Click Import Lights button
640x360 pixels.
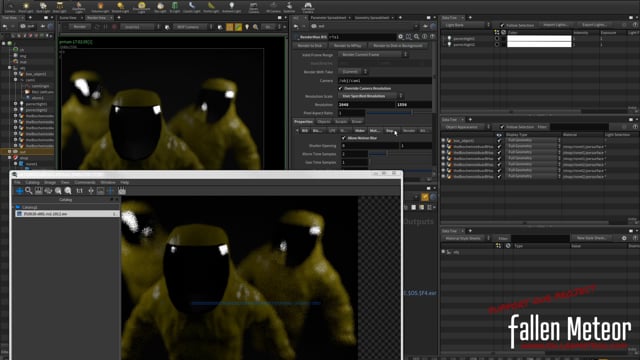(x=556, y=25)
